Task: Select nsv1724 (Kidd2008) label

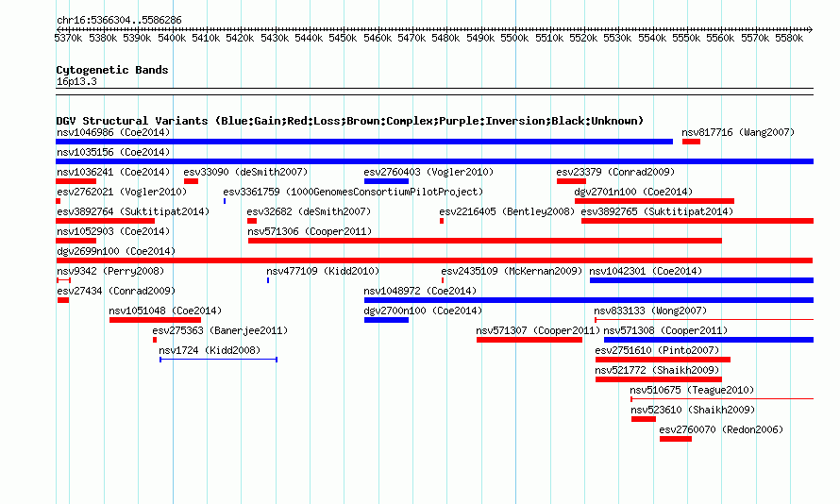Action: point(210,350)
